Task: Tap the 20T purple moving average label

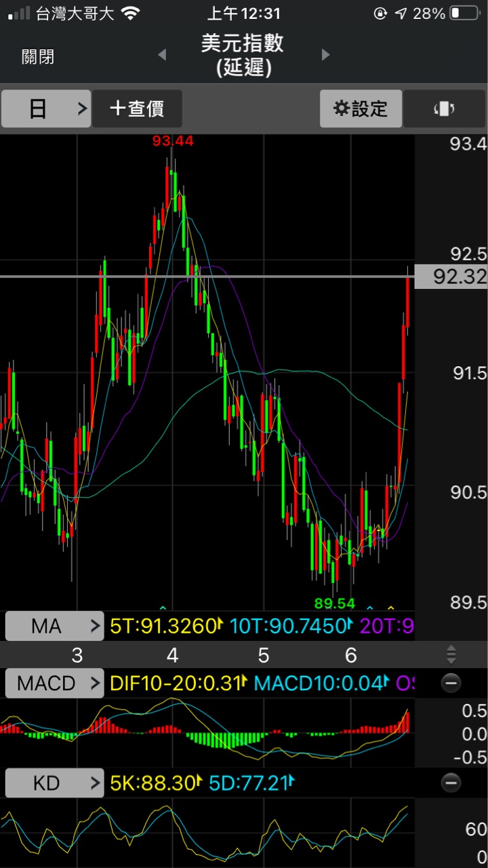Action: point(386,626)
